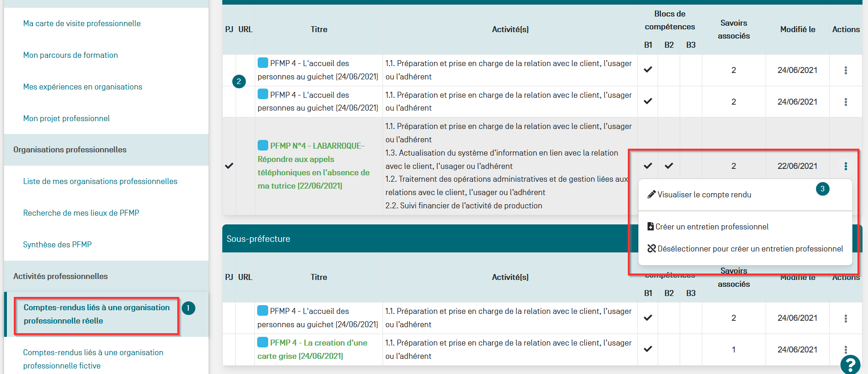The height and width of the screenshot is (374, 868).
Task: Click pencil icon beside Visualiser le compte rendu
Action: point(651,195)
